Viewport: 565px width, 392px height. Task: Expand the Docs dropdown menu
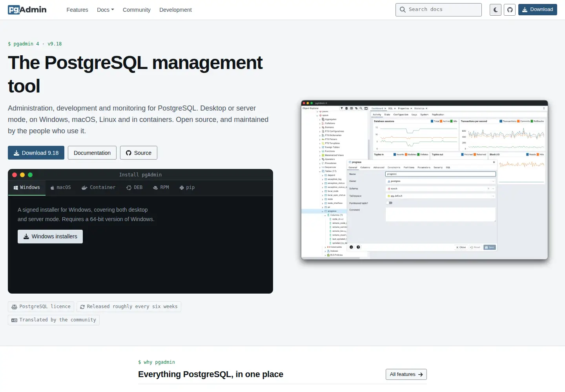pos(106,10)
